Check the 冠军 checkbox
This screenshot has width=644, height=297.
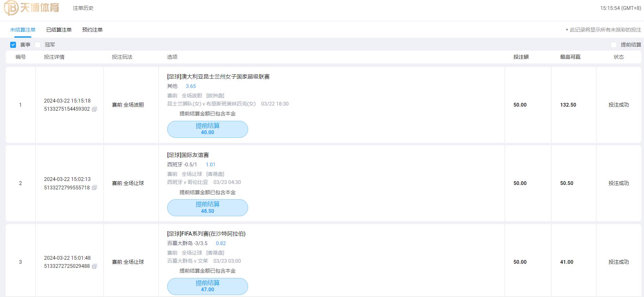click(x=38, y=45)
